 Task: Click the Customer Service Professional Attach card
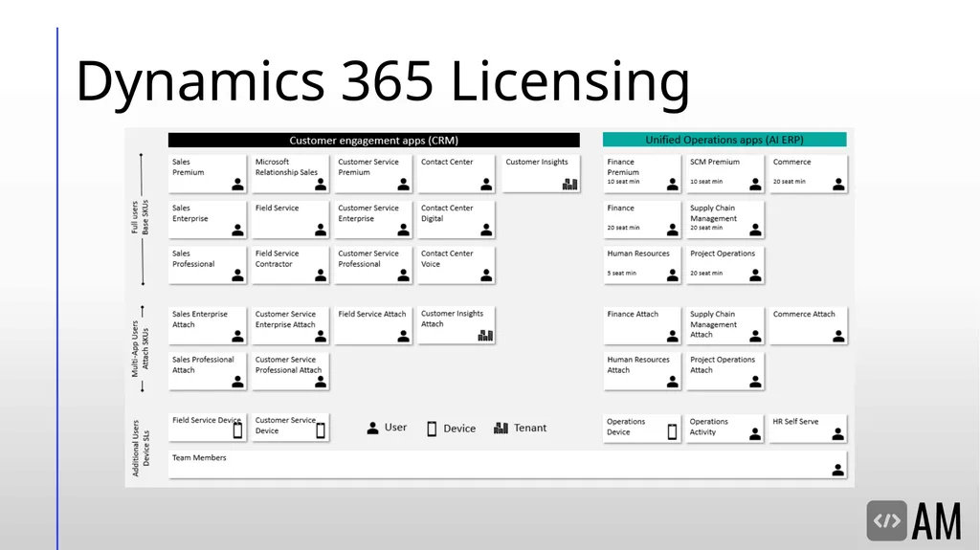pos(291,371)
